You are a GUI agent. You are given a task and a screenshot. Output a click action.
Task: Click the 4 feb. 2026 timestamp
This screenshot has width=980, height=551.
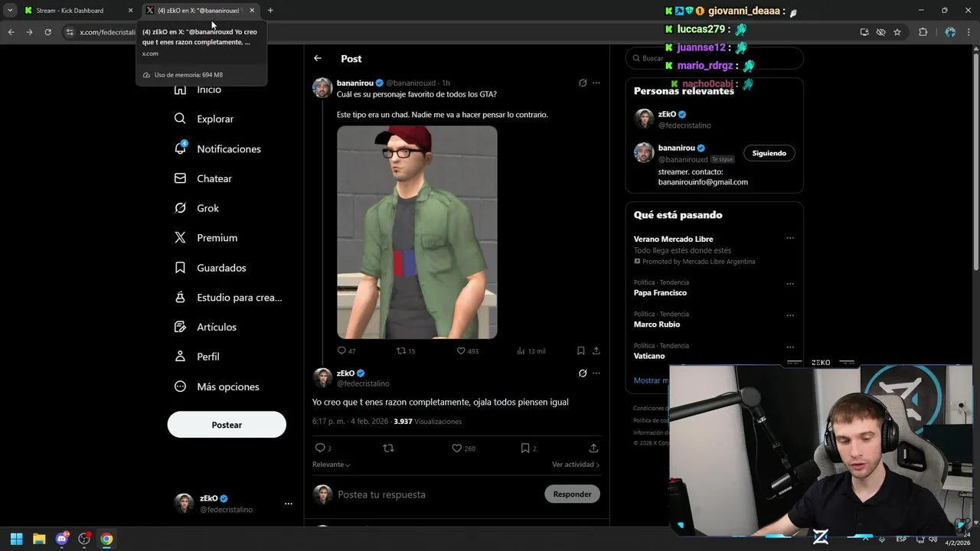[369, 422]
